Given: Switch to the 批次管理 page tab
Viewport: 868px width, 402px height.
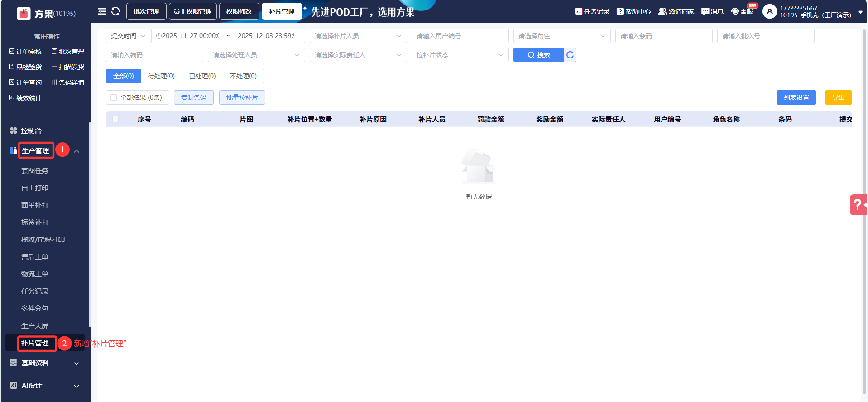Looking at the screenshot, I should tap(146, 11).
